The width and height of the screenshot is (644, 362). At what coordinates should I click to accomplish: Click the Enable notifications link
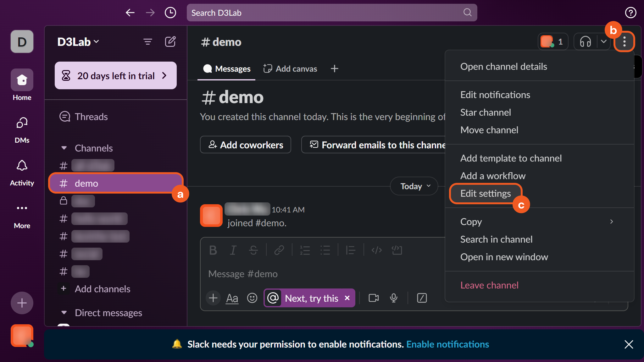[x=447, y=344]
